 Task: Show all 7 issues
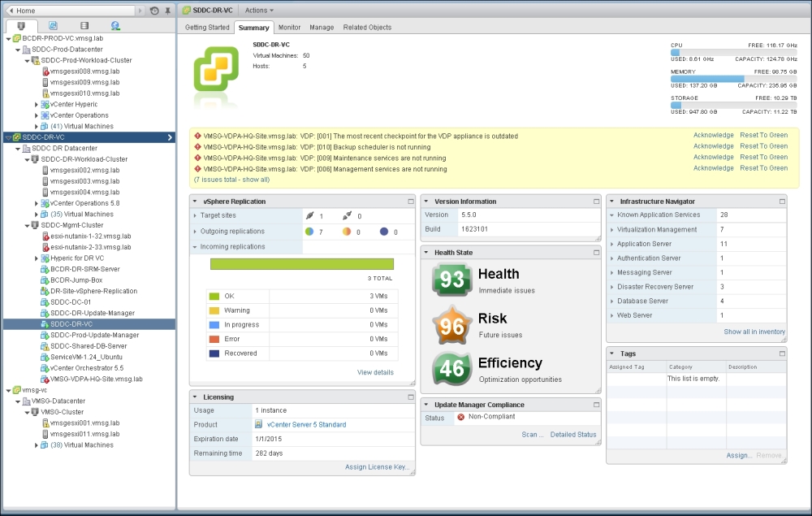point(231,180)
